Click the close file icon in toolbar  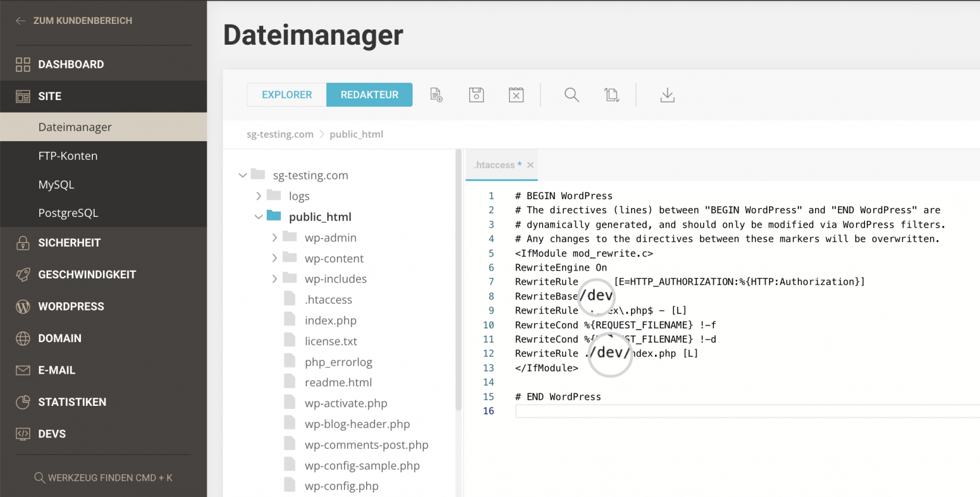tap(516, 95)
